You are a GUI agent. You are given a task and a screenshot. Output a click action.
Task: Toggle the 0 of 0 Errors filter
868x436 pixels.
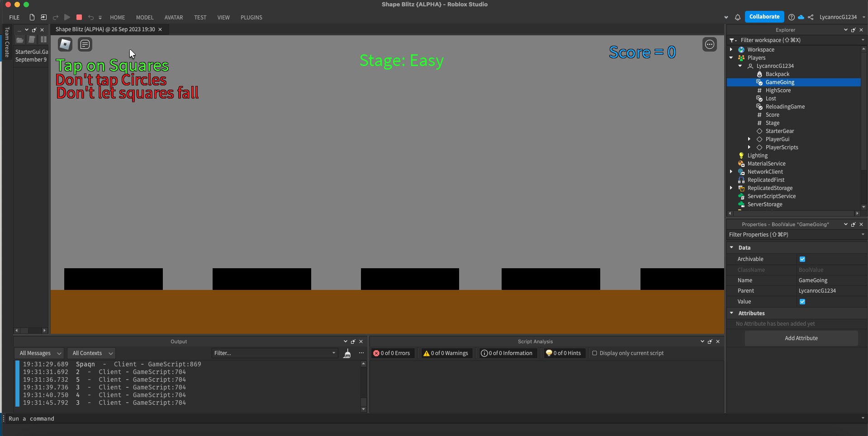[392, 353]
